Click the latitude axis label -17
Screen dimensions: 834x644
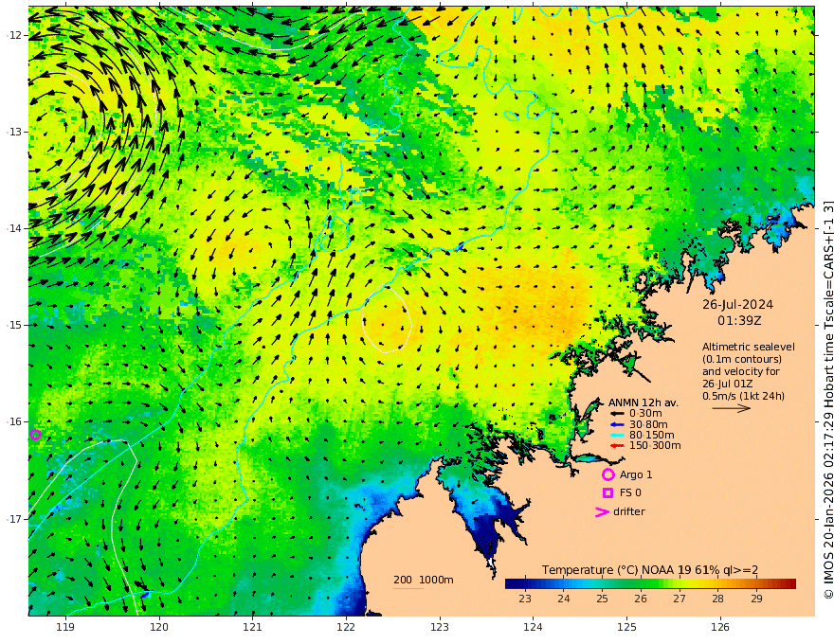[14, 519]
